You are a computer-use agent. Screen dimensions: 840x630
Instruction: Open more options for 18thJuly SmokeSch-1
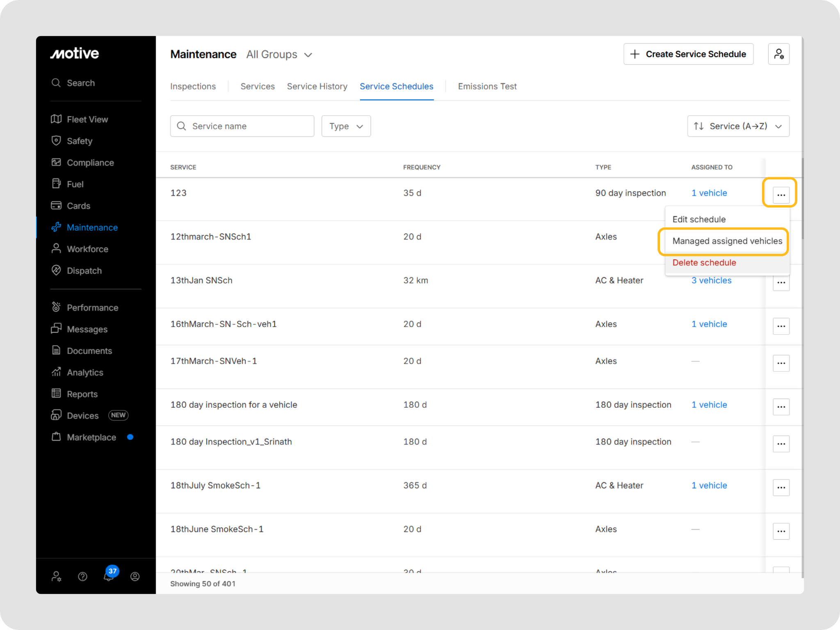tap(781, 488)
